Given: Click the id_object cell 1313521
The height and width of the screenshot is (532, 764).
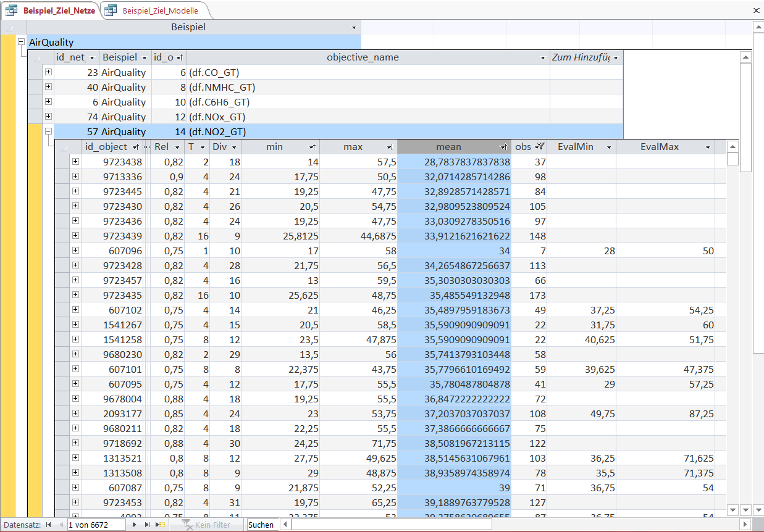Looking at the screenshot, I should click(112, 459).
